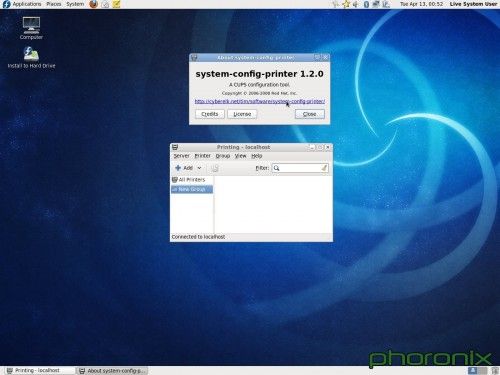Viewport: 500px width, 375px height.
Task: Clear the filter with the broom icon
Action: tap(324, 168)
